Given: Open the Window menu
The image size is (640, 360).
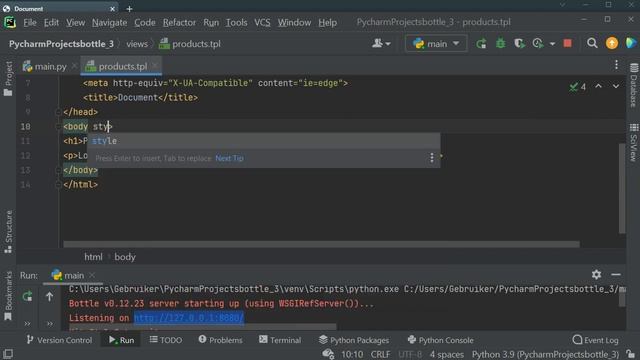Looking at the screenshot, I should pyautogui.click(x=294, y=22).
